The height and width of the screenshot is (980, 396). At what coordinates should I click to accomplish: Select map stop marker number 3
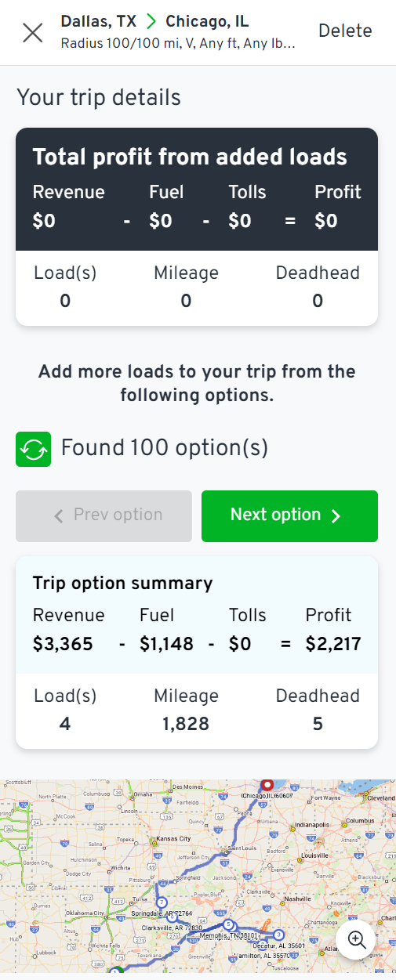(278, 934)
